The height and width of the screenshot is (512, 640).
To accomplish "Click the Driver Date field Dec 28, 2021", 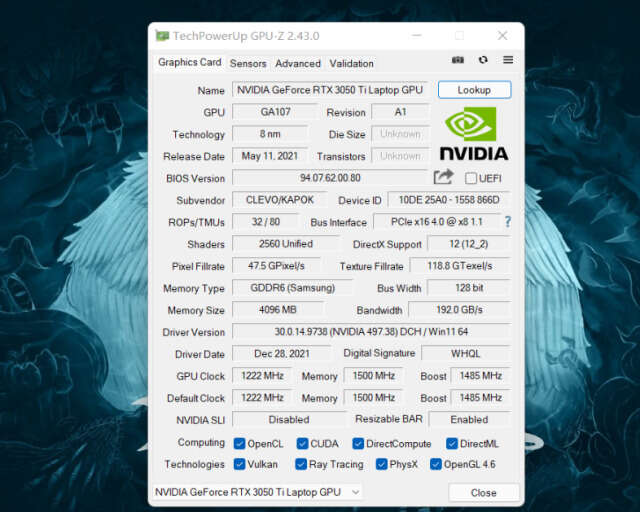I will [282, 354].
